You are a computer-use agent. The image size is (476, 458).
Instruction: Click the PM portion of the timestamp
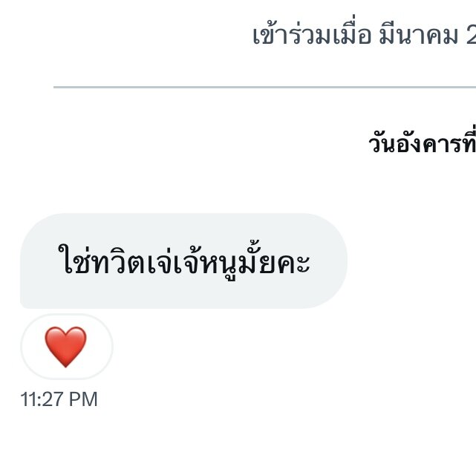tap(83, 399)
